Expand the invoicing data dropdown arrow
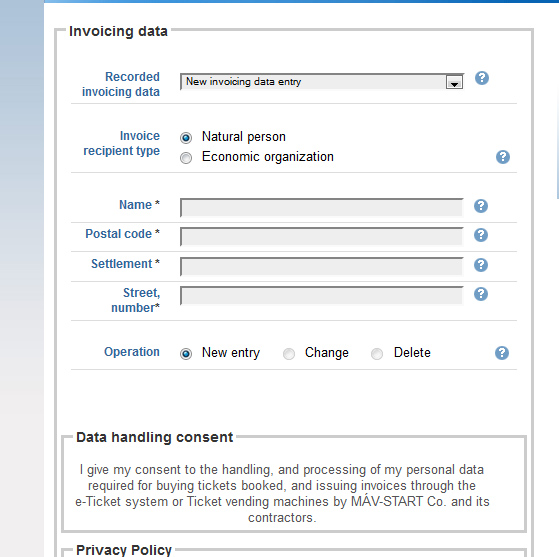The height and width of the screenshot is (557, 559). tap(454, 82)
